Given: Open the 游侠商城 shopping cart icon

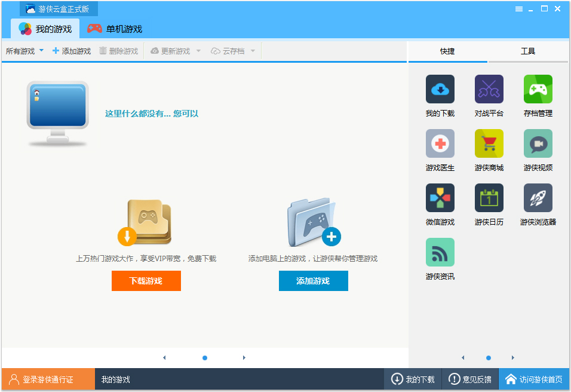Looking at the screenshot, I should (489, 143).
